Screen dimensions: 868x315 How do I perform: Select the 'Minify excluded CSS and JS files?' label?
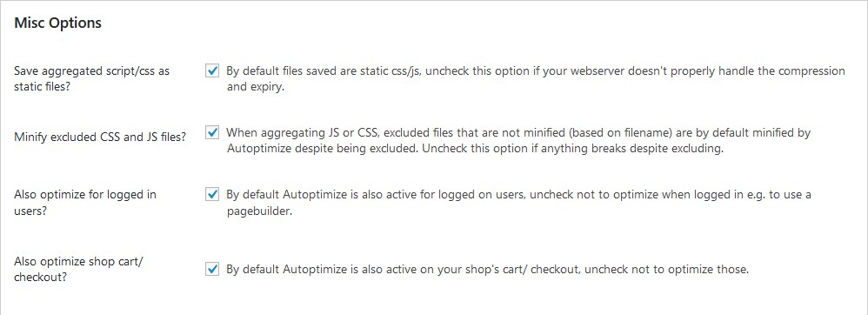pos(100,137)
